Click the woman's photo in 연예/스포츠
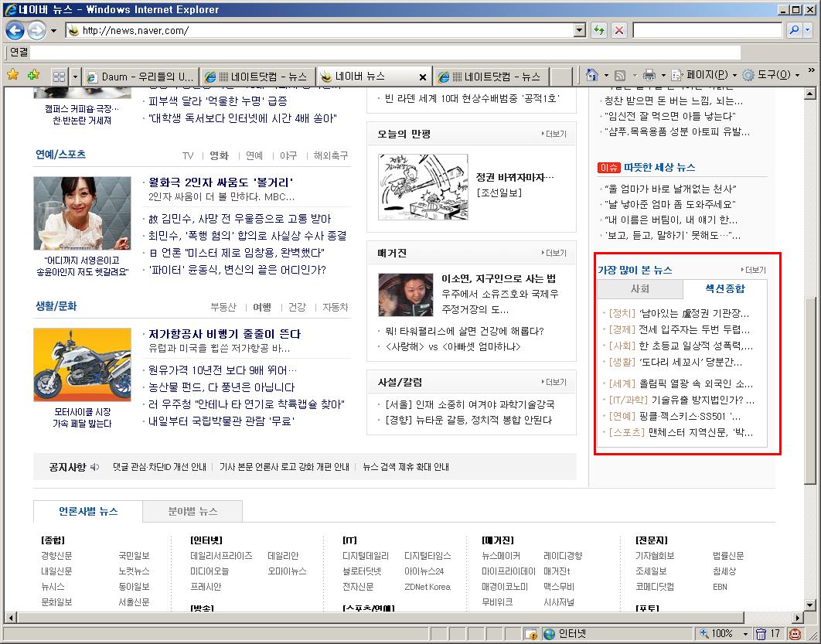The height and width of the screenshot is (644, 821). [82, 213]
